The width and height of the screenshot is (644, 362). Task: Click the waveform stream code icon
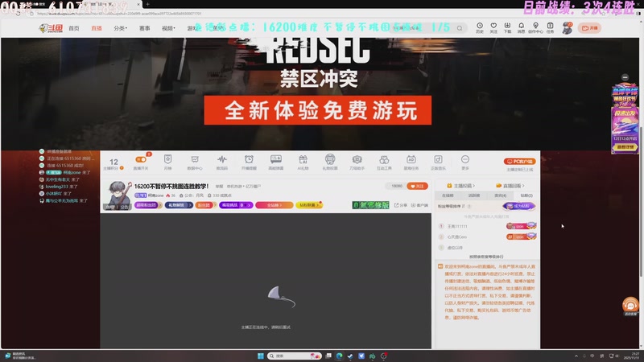click(x=222, y=162)
